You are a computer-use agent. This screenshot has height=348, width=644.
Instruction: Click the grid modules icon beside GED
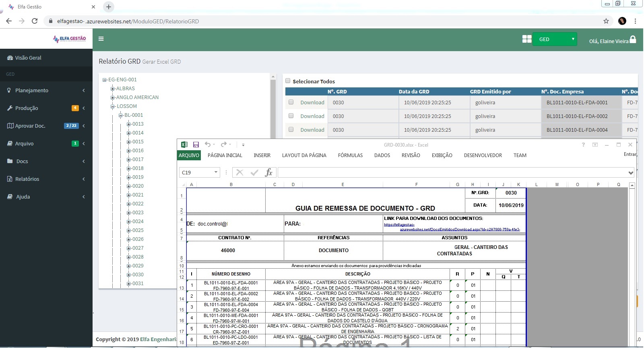coord(526,39)
